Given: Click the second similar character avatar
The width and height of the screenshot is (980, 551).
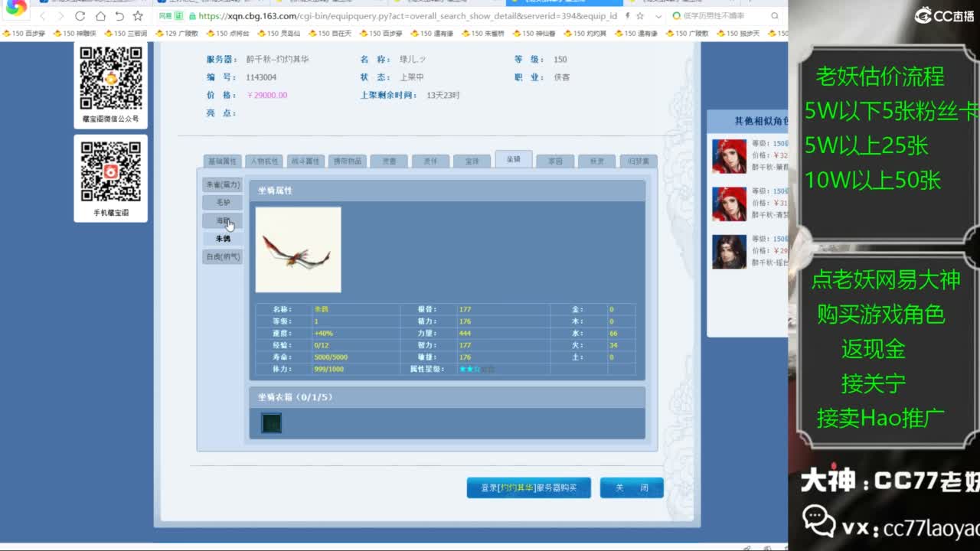Looking at the screenshot, I should [729, 204].
